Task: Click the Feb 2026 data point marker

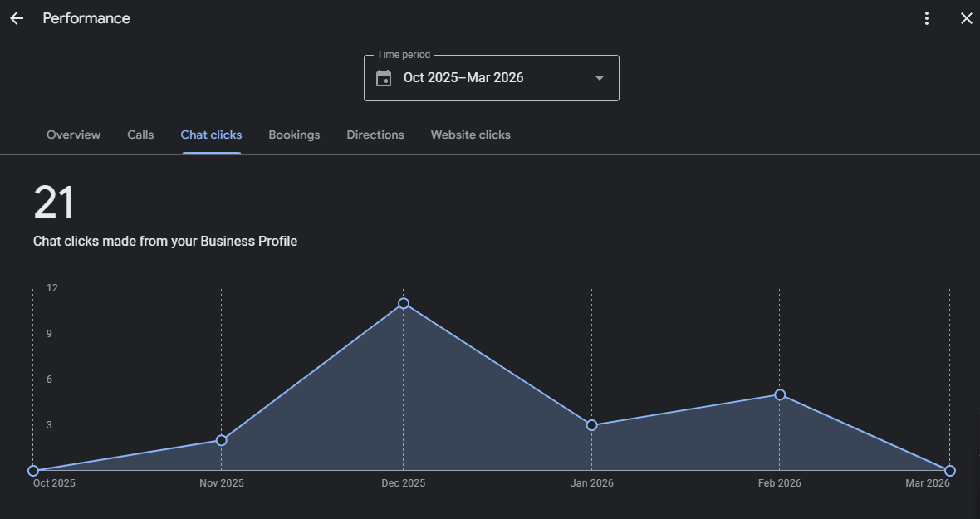Action: 780,394
